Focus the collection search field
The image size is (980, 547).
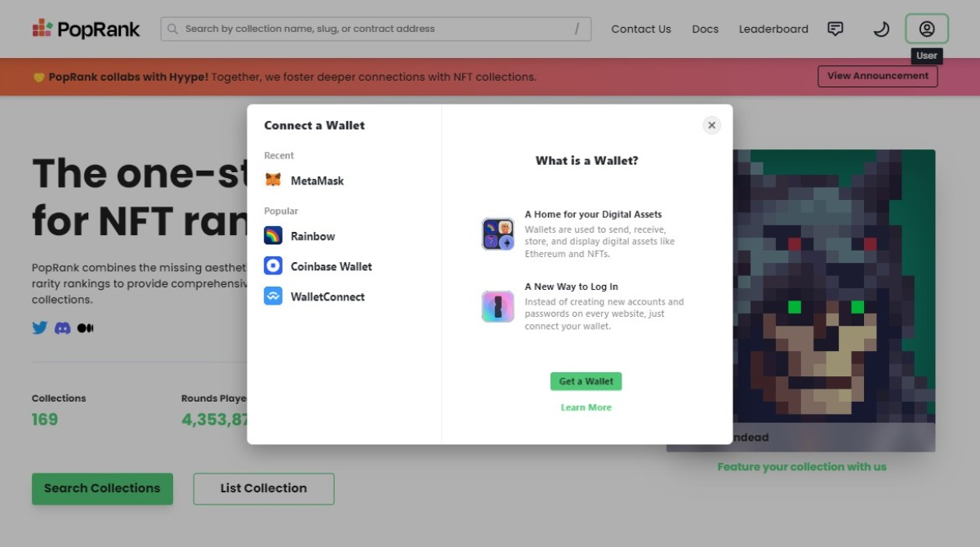click(376, 29)
